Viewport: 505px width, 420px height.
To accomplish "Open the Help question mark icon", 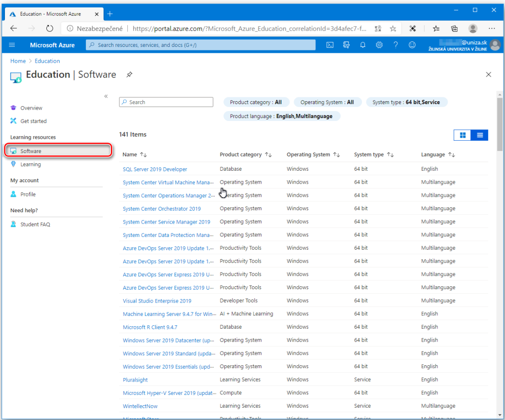I will (x=396, y=45).
